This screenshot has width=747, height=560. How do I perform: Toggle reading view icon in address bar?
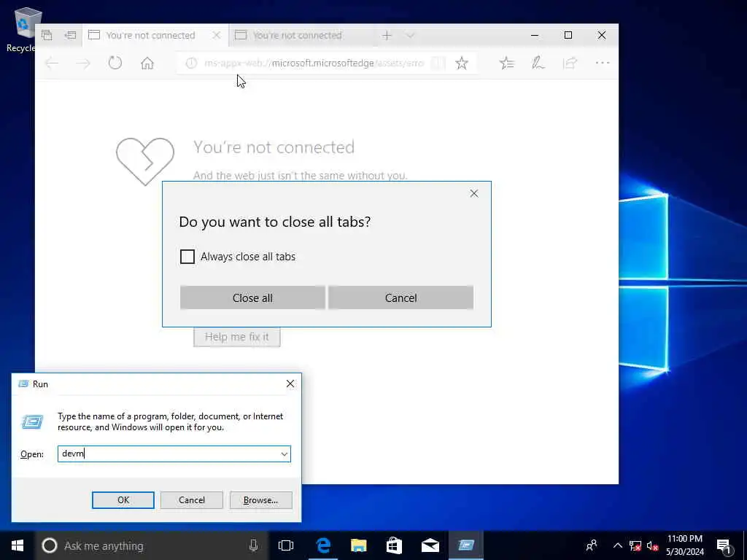(x=438, y=63)
